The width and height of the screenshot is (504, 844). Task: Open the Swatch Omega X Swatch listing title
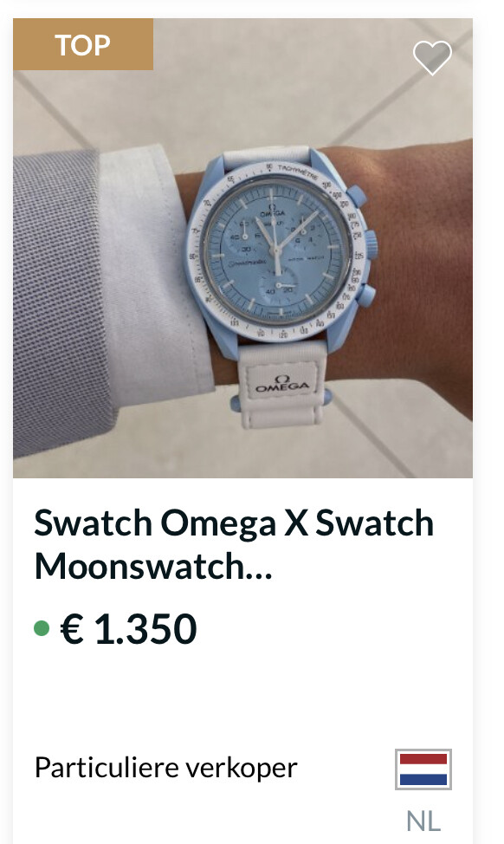[x=234, y=523]
